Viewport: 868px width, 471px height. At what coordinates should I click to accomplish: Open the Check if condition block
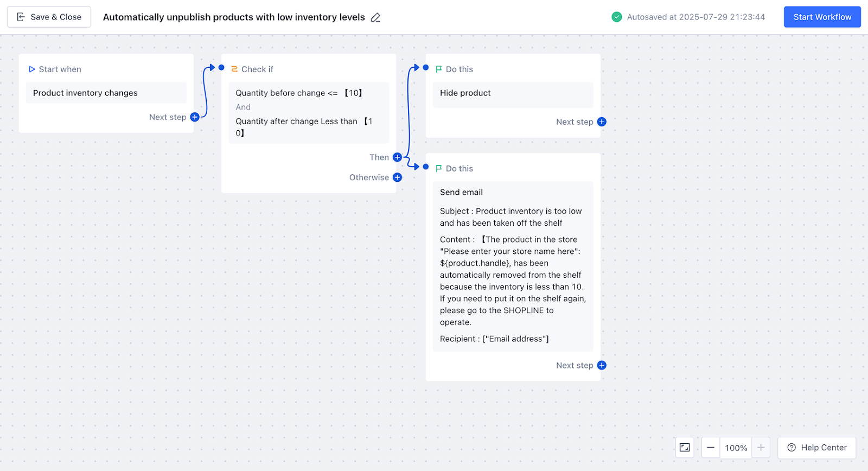[308, 113]
